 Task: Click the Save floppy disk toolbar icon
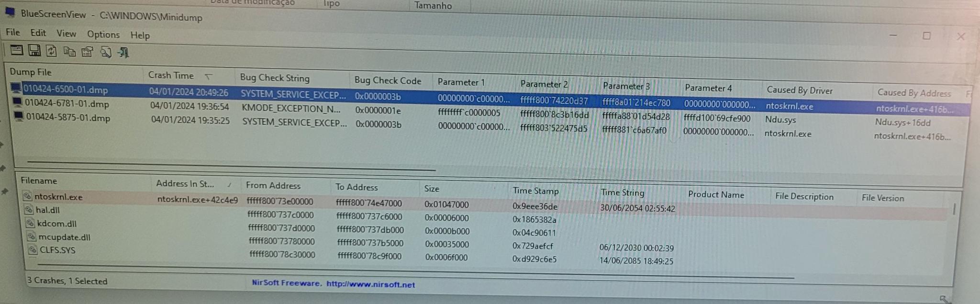pos(34,50)
